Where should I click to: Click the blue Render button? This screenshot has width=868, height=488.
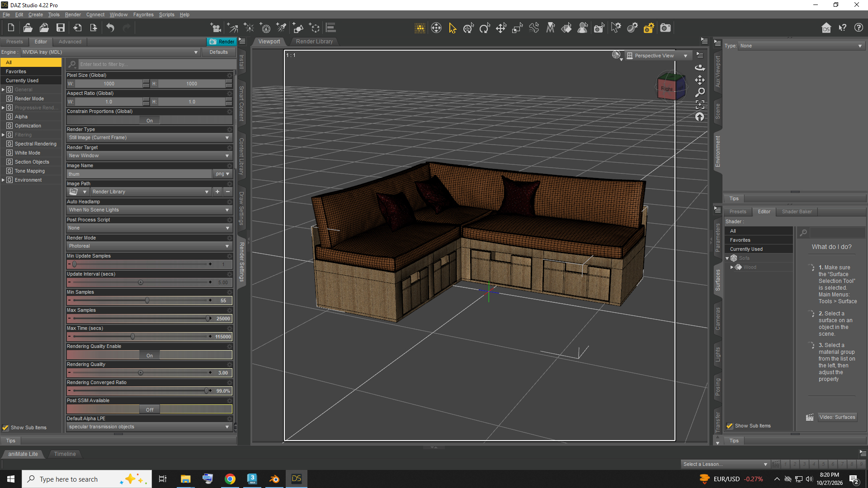[x=222, y=42]
